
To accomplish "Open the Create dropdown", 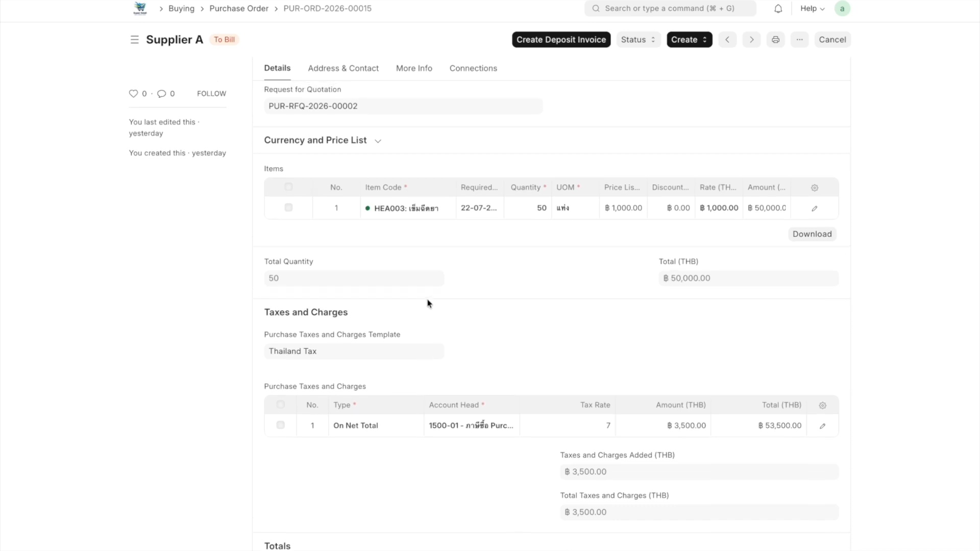I will point(689,40).
